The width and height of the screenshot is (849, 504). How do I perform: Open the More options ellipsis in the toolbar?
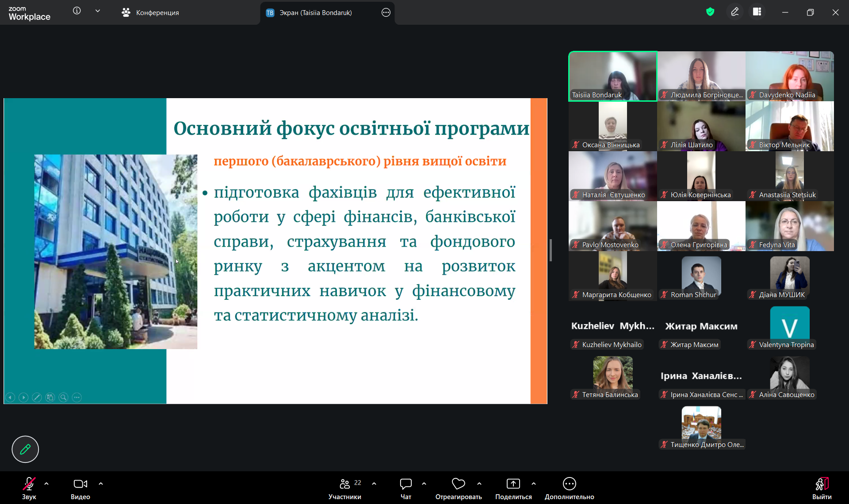click(569, 484)
